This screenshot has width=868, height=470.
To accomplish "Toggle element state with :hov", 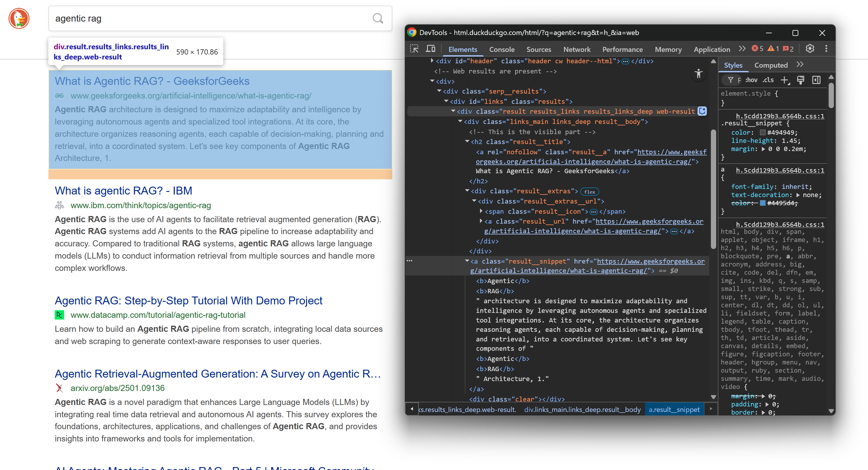I will (x=751, y=80).
